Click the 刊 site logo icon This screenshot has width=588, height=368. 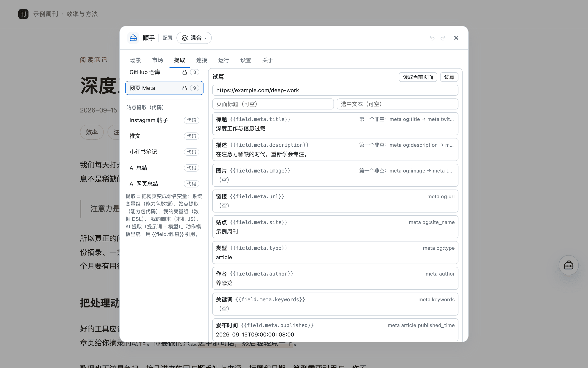[23, 14]
